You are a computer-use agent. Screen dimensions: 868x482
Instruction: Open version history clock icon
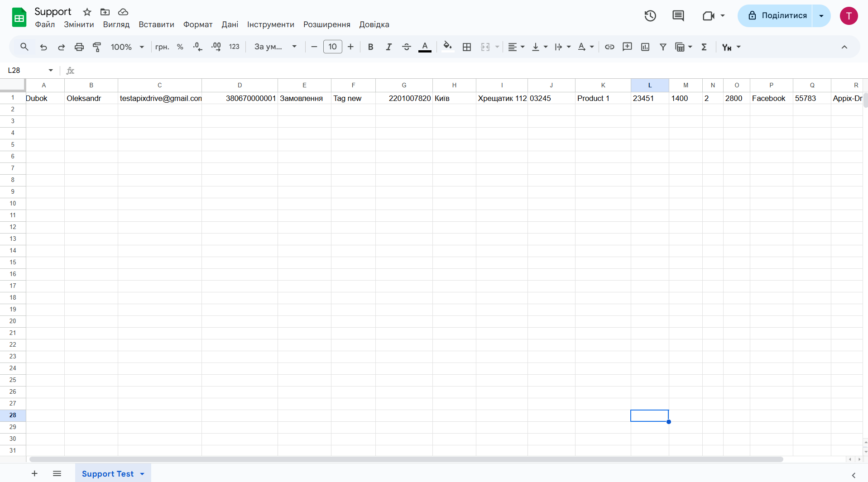[x=650, y=16]
